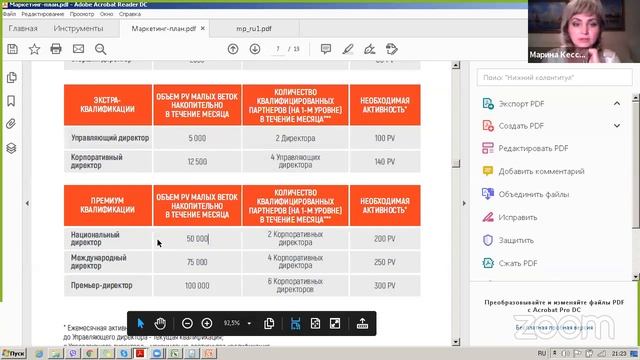Go to the next page arrow

(x=255, y=49)
